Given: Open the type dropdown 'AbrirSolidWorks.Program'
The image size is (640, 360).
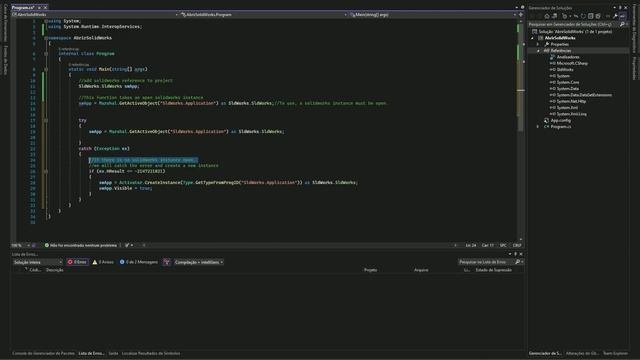Looking at the screenshot, I should pyautogui.click(x=264, y=15).
